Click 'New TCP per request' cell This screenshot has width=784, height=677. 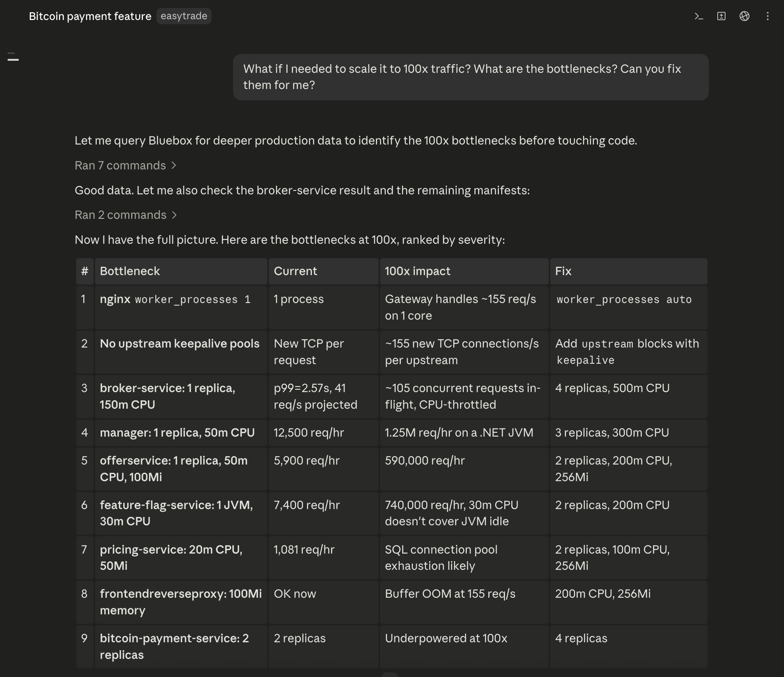pyautogui.click(x=324, y=352)
